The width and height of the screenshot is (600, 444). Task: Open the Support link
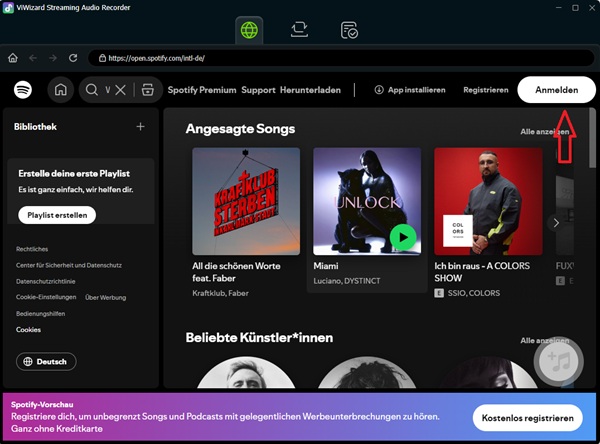[x=258, y=90]
